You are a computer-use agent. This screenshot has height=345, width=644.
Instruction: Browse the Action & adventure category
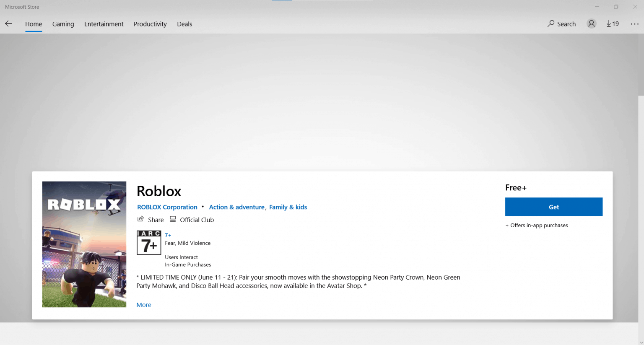pos(236,207)
